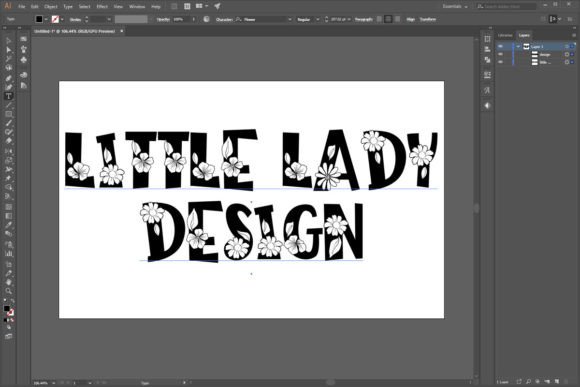The image size is (580, 387).
Task: Open the Symbols panel club icon
Action: pyautogui.click(x=24, y=60)
